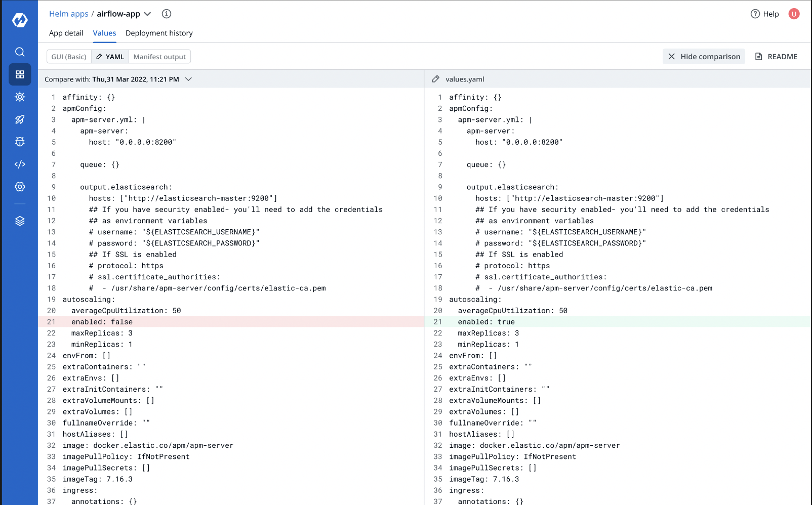Click the X icon on Hide comparison
The width and height of the screenshot is (812, 505).
pyautogui.click(x=671, y=57)
